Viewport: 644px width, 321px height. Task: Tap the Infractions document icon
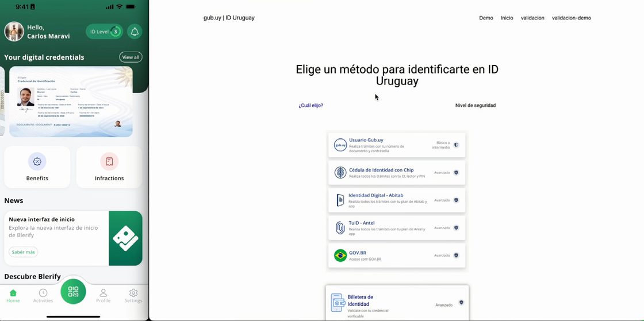pyautogui.click(x=109, y=161)
